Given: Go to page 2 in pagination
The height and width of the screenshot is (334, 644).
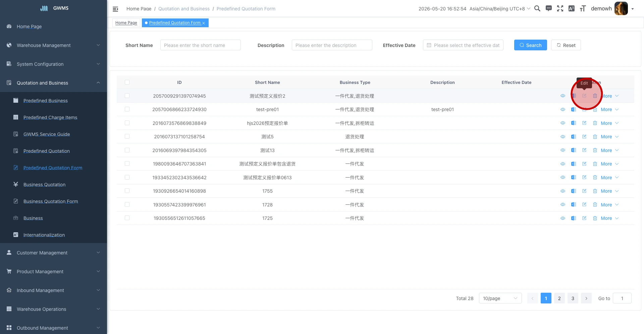Looking at the screenshot, I should pyautogui.click(x=559, y=298).
